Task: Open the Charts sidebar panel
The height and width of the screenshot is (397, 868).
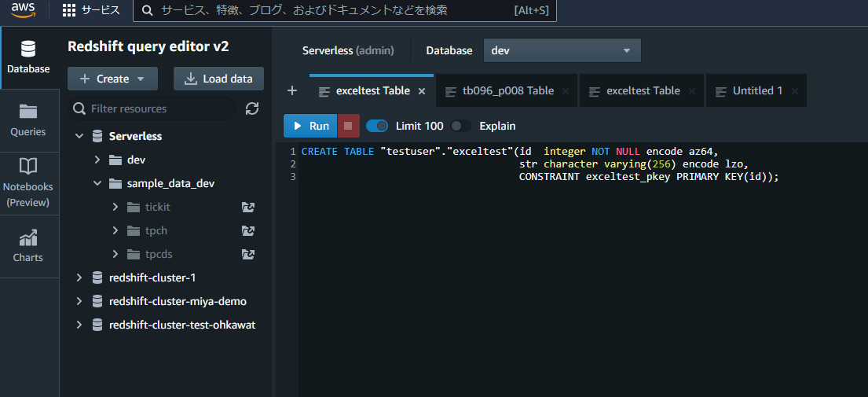Action: click(x=28, y=245)
